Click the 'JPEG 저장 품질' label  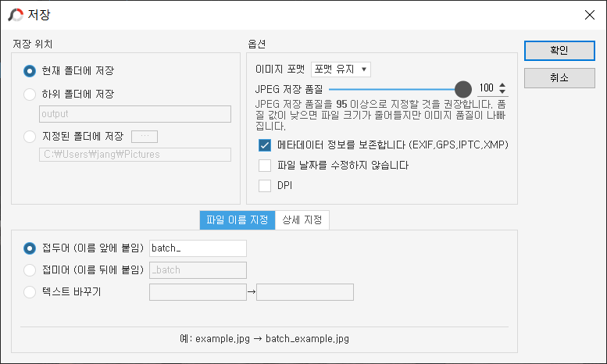click(289, 90)
